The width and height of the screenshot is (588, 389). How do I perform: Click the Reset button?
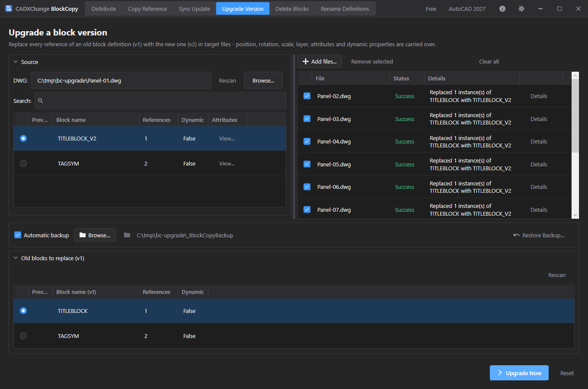pos(567,373)
